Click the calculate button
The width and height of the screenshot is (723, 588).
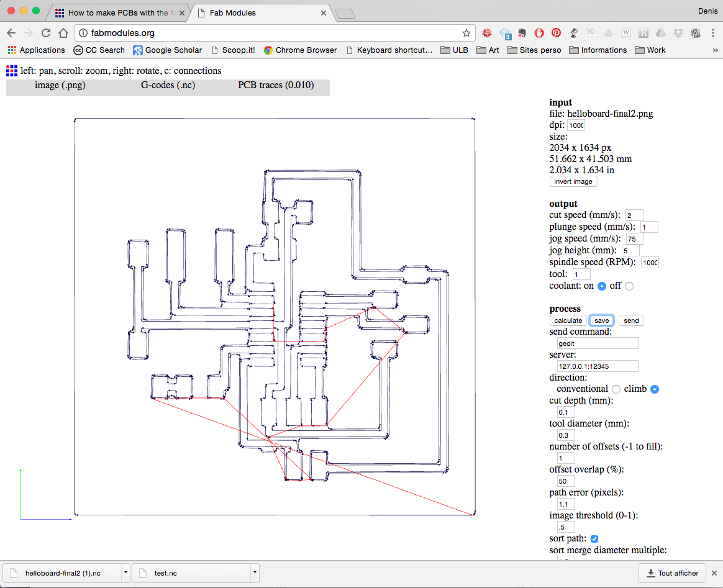click(568, 321)
